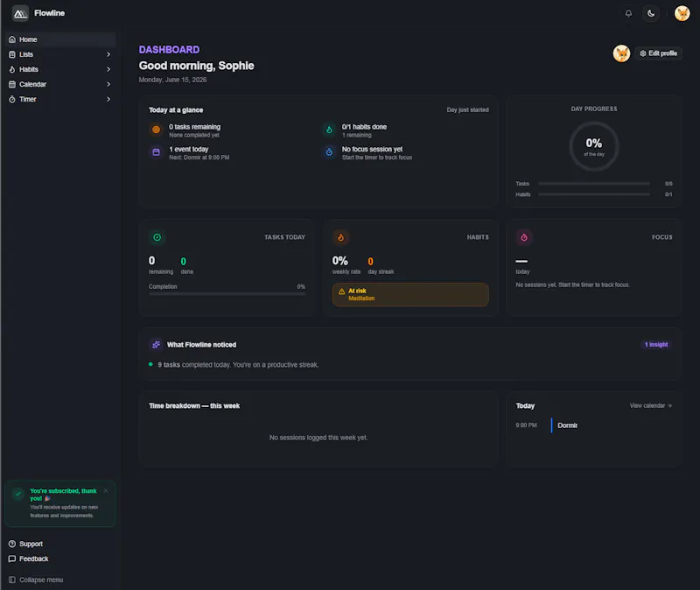
Task: Click fox avatar beside Edit profile
Action: coord(621,53)
